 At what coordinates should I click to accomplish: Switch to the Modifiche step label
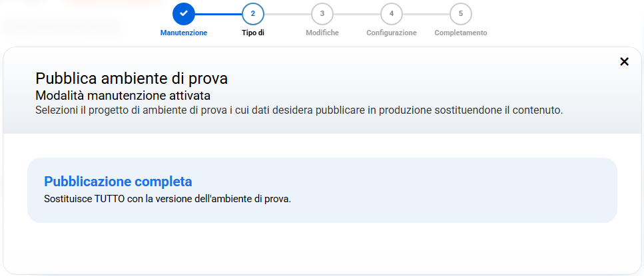pos(322,33)
